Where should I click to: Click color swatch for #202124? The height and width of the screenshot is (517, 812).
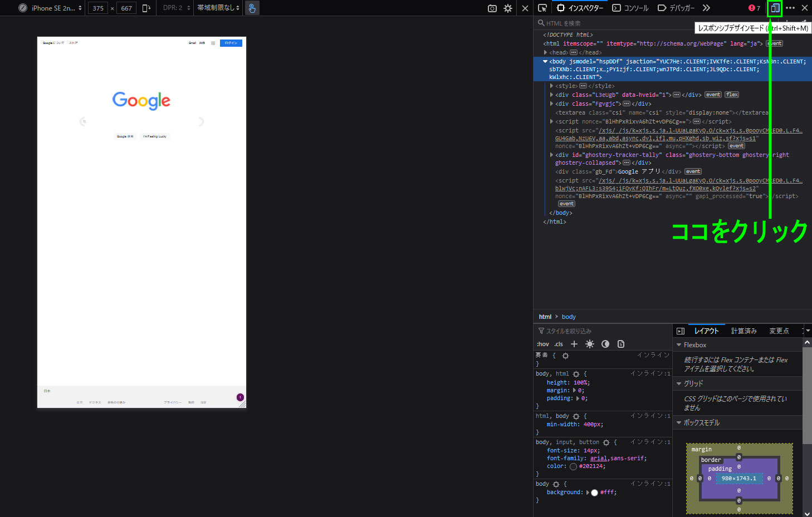point(573,466)
